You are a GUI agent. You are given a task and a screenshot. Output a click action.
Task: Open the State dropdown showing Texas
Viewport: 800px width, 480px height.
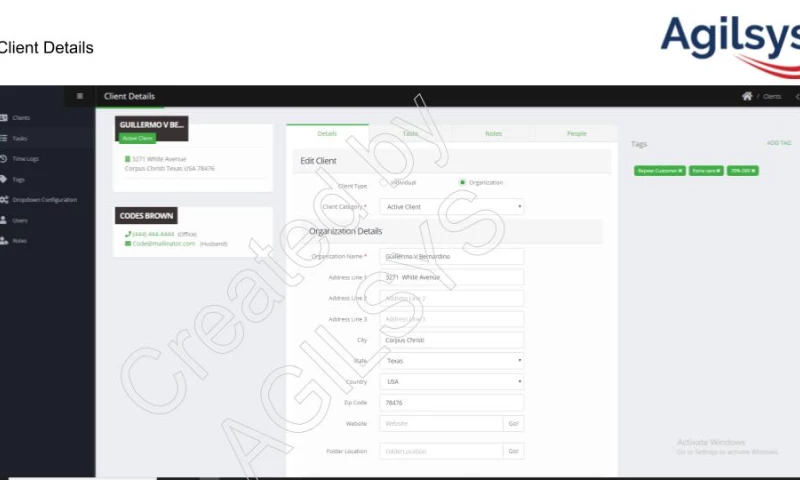coord(452,361)
